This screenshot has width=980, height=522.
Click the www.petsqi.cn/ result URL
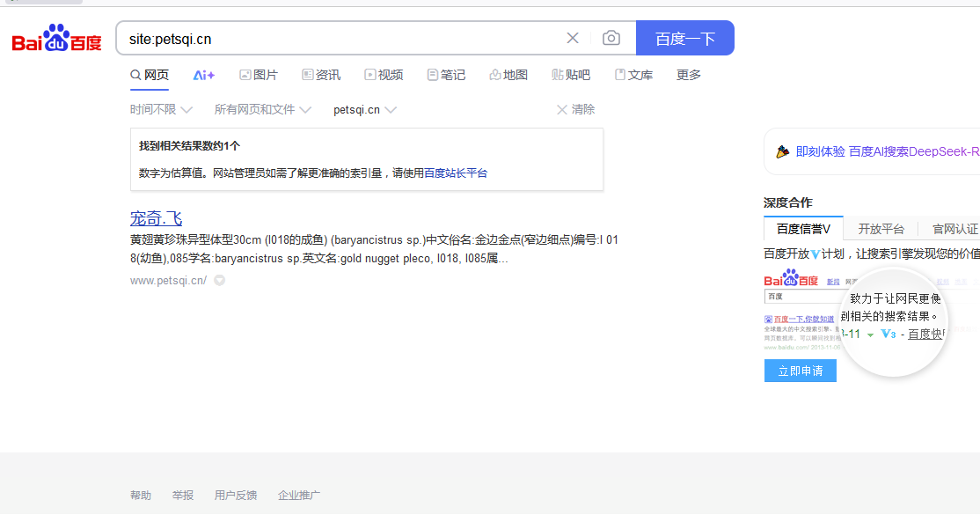(168, 281)
